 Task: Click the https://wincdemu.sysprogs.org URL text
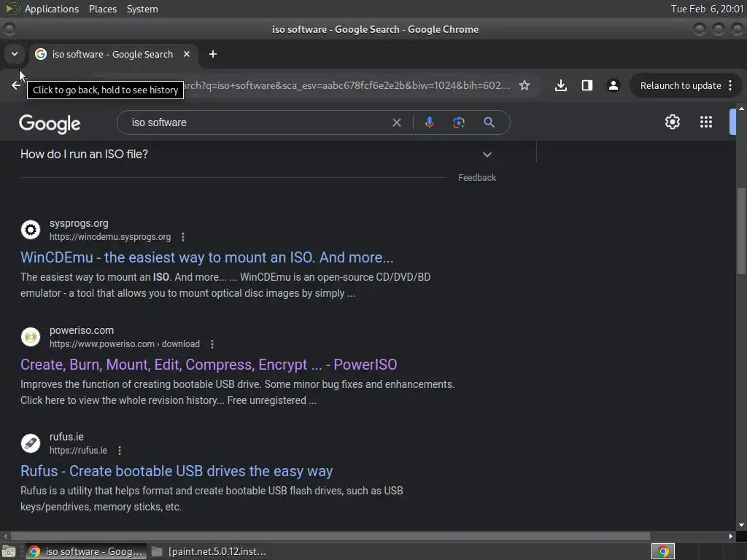(110, 237)
